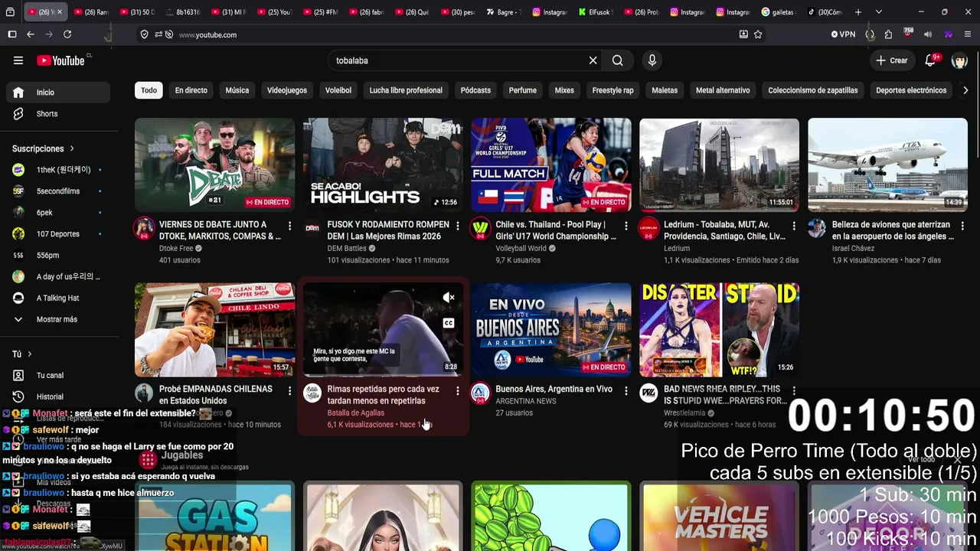Expand the Tú section chevron
980x551 pixels.
pyautogui.click(x=30, y=354)
